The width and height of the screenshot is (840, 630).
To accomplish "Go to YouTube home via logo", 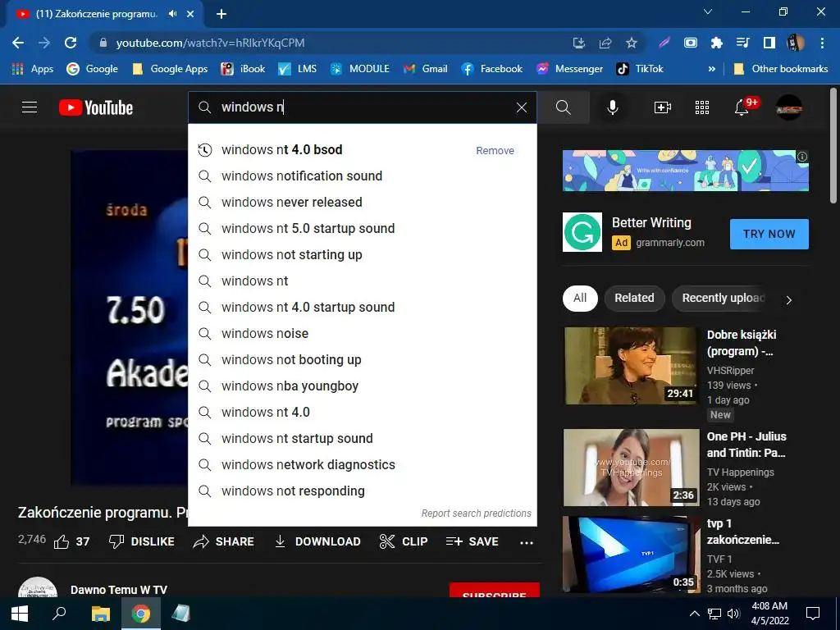I will tap(96, 107).
